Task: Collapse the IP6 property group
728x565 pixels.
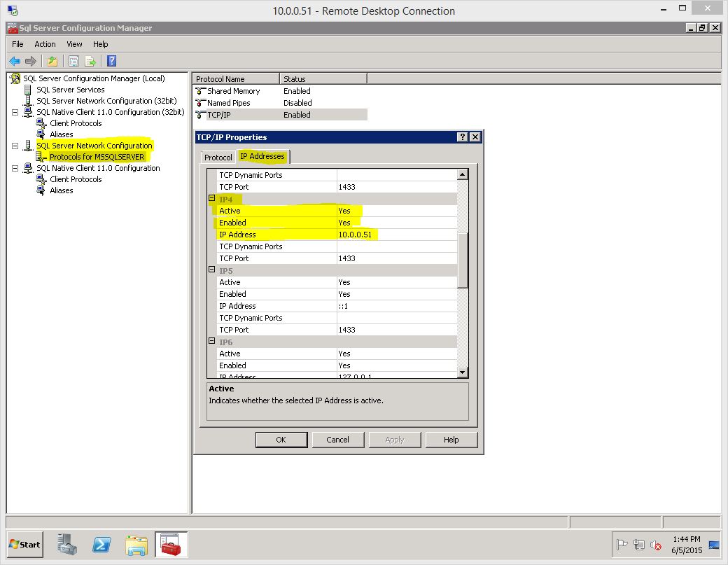Action: [x=211, y=341]
